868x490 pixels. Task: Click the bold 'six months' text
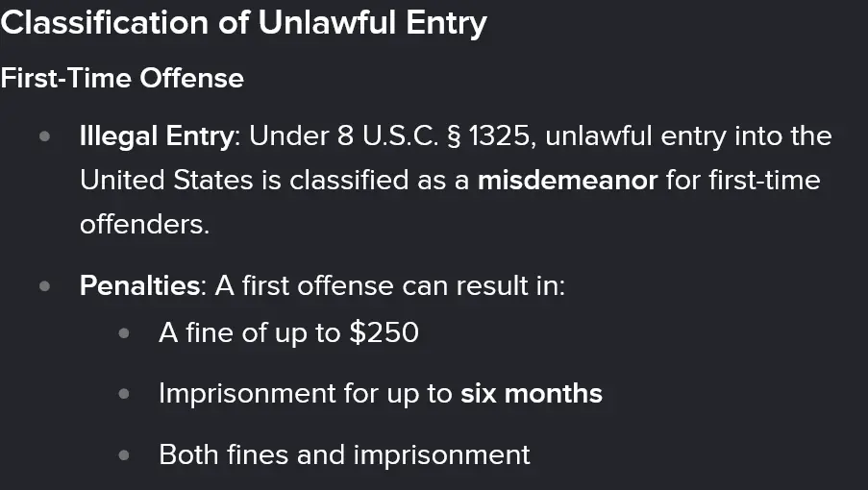532,393
